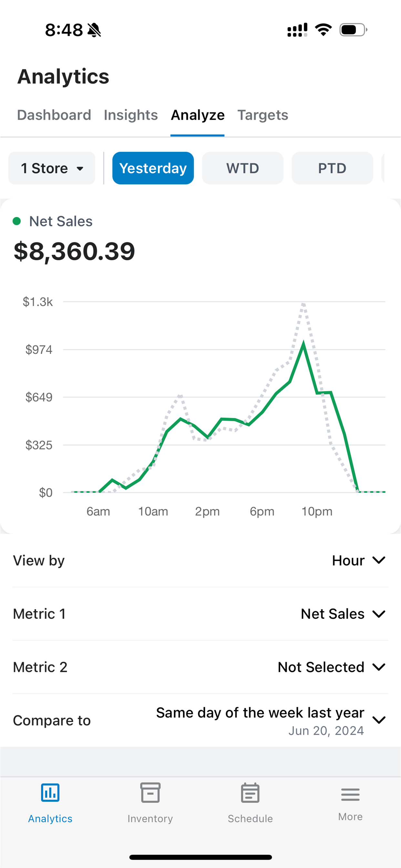
Task: Tap the cellular signal bars icon
Action: point(297,30)
